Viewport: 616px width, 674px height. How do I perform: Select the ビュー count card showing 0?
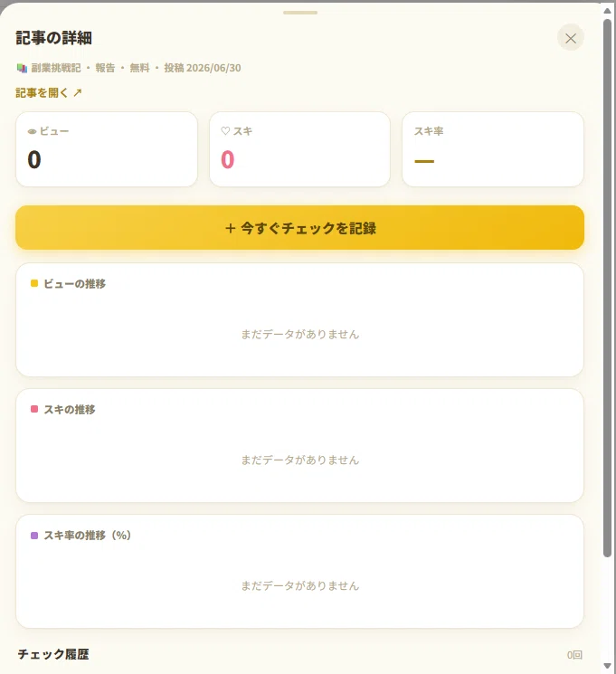[x=107, y=149]
